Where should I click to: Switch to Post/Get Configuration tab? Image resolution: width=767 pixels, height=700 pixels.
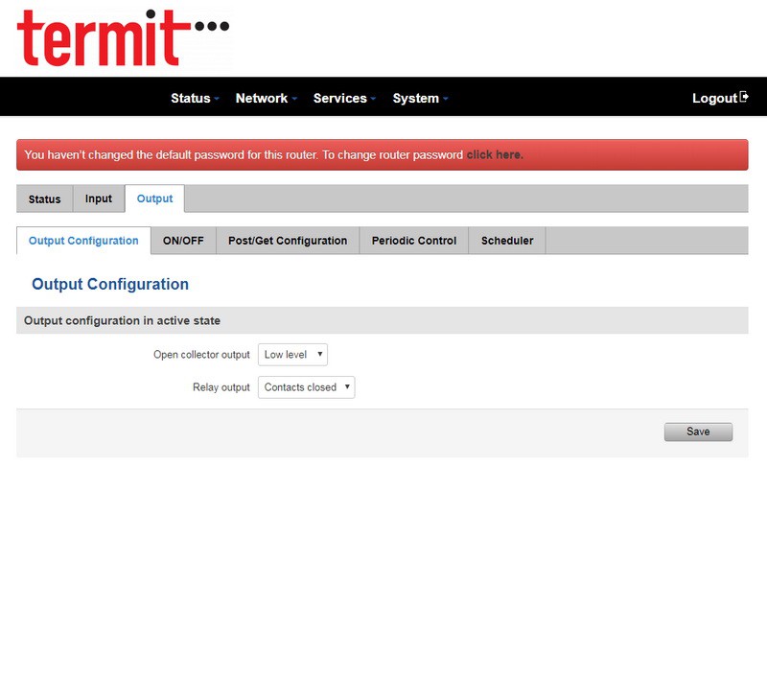coord(288,241)
